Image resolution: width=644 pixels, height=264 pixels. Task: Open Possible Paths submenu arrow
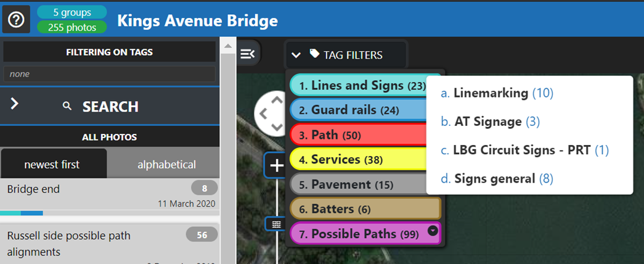pos(433,231)
